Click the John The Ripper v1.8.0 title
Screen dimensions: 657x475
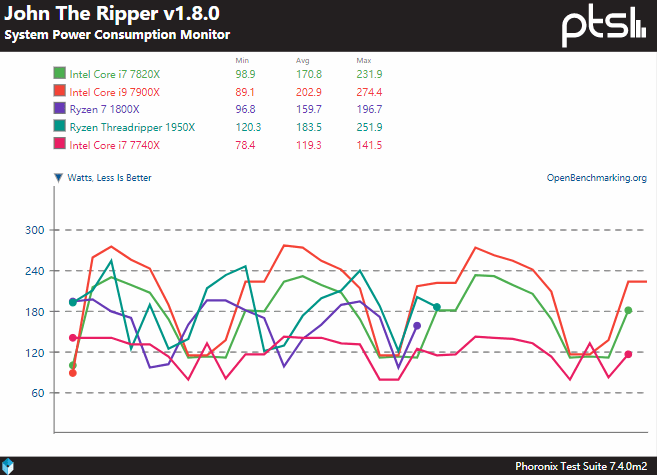click(112, 13)
